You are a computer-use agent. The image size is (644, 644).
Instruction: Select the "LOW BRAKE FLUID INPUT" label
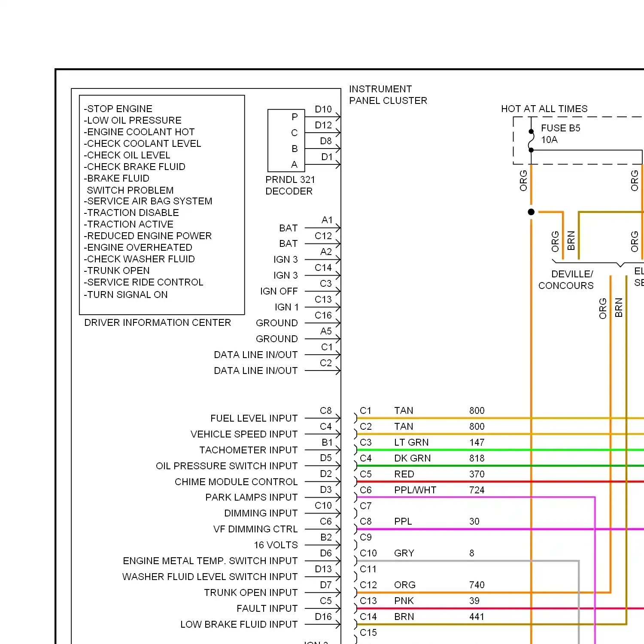239,625
